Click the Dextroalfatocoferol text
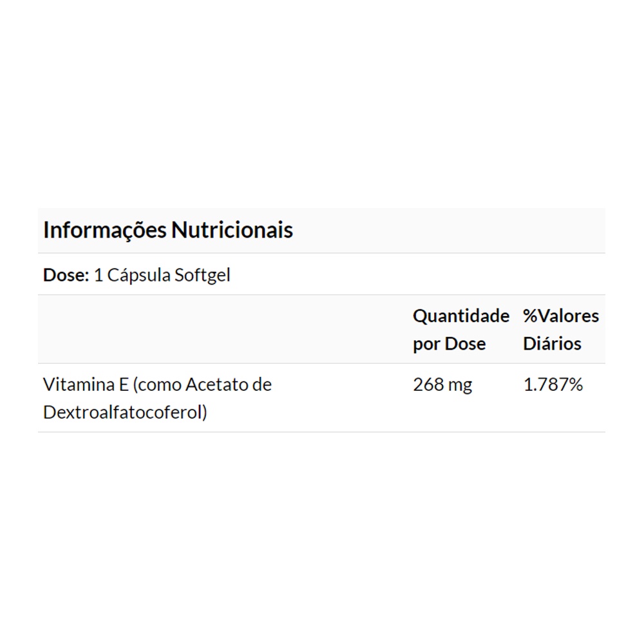644x644 pixels. point(125,412)
